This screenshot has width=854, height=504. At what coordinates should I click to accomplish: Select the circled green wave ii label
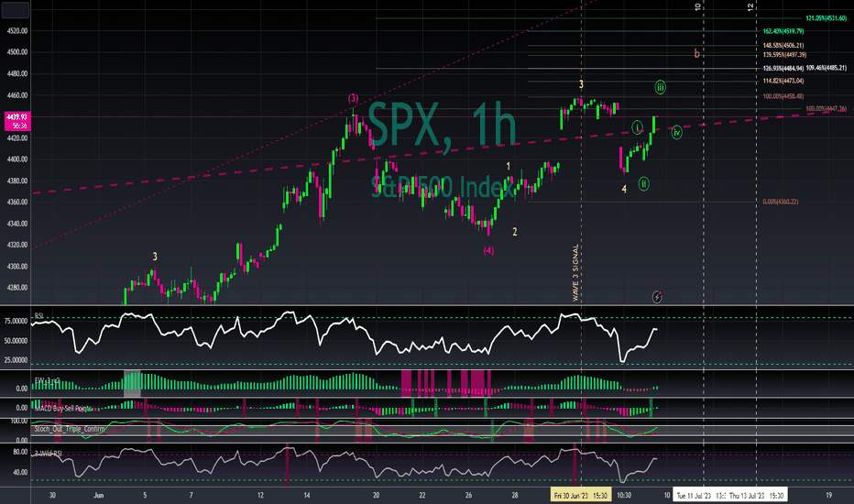643,183
